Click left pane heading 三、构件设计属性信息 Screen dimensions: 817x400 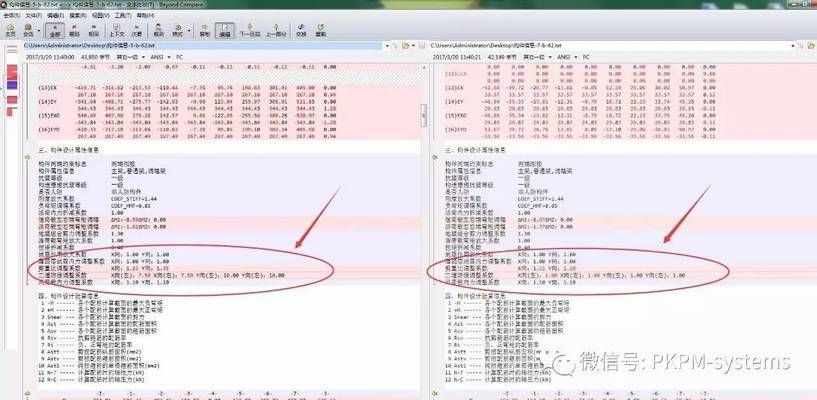click(x=71, y=149)
